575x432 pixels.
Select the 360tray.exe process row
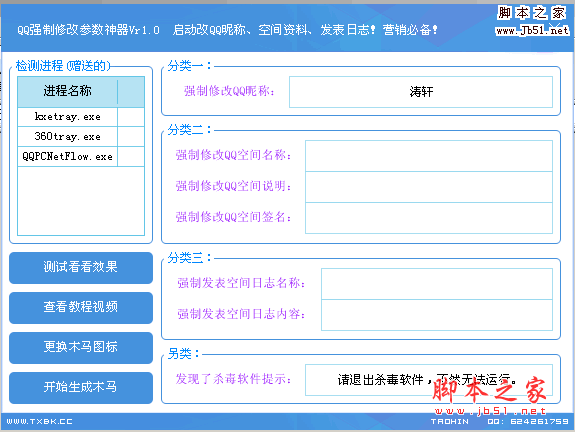[81, 137]
